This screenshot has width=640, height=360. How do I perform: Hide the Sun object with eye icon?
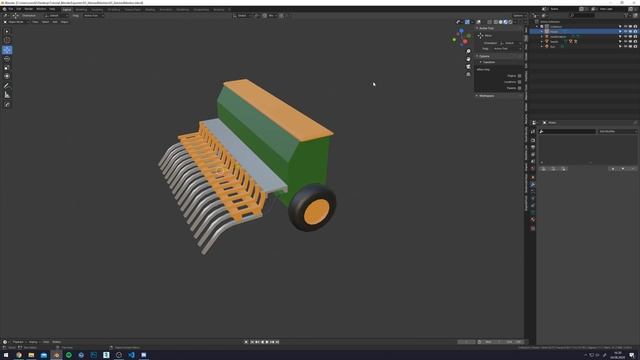(x=625, y=47)
